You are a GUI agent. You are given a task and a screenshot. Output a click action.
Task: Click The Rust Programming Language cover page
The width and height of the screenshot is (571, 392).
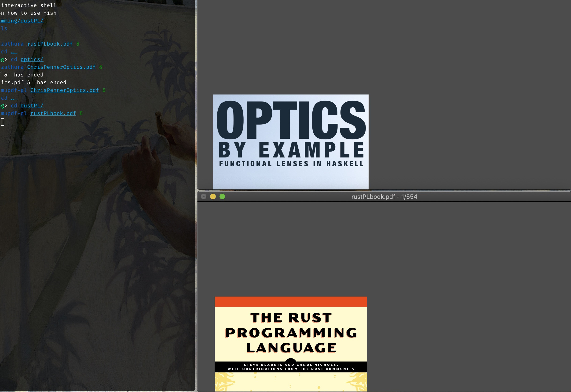291,344
